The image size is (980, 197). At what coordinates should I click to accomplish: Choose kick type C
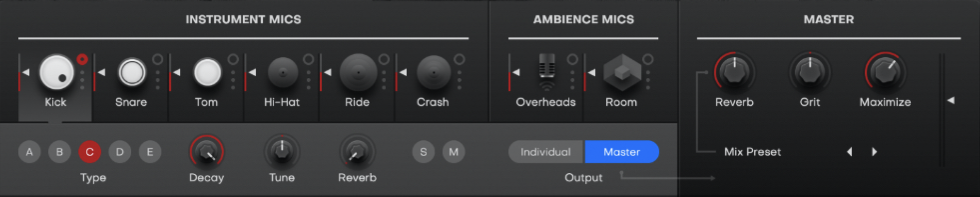pos(90,152)
